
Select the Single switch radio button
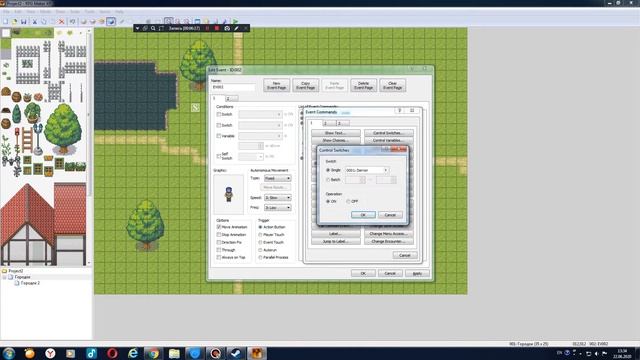click(328, 170)
